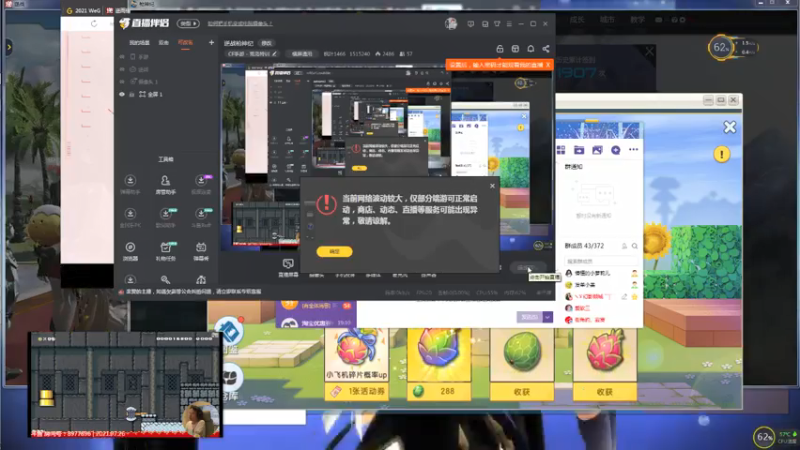Edit the stream title with pencil icon
Viewport: 800px width, 450px height.
point(274,54)
